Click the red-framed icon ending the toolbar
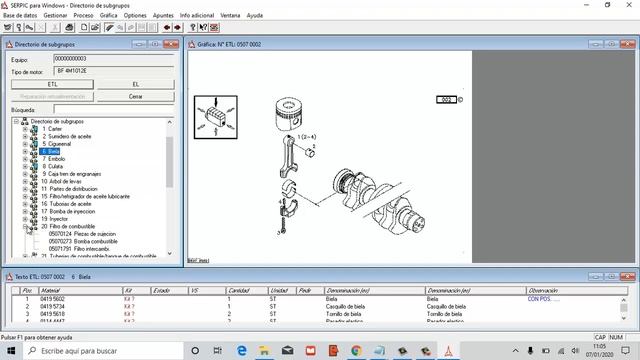 (214, 27)
